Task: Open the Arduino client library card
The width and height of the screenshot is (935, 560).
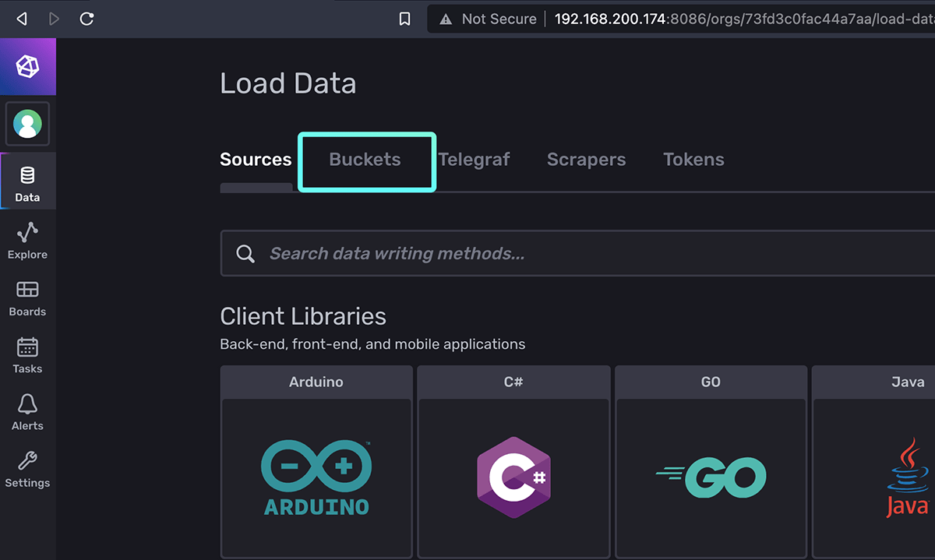Action: click(x=316, y=463)
